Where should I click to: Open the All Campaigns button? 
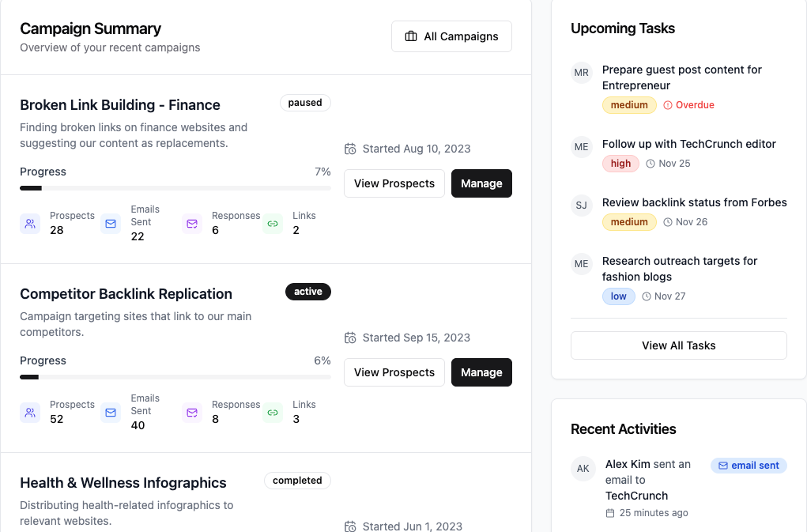(x=451, y=36)
